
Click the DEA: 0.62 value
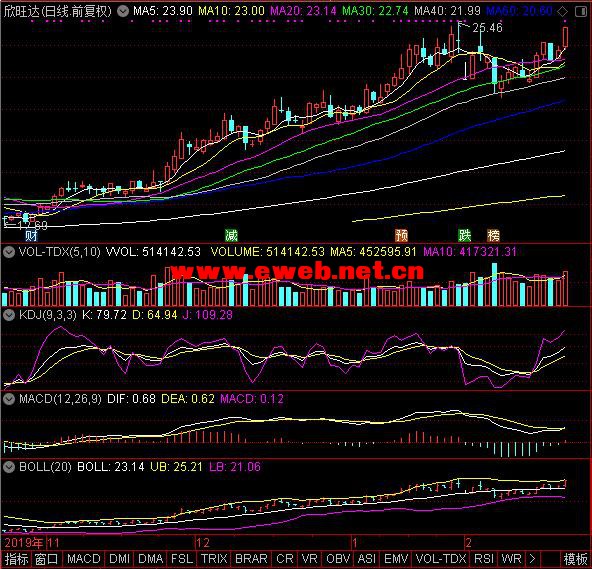(x=188, y=399)
